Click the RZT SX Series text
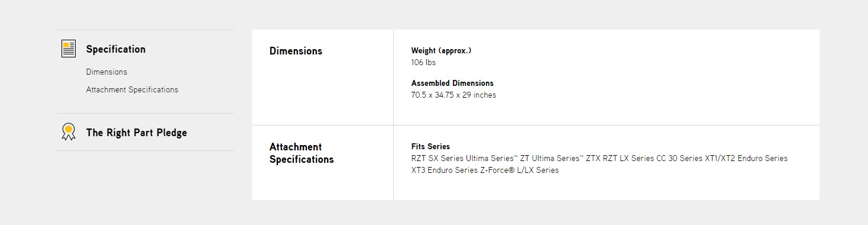This screenshot has width=868, height=225. (x=438, y=158)
